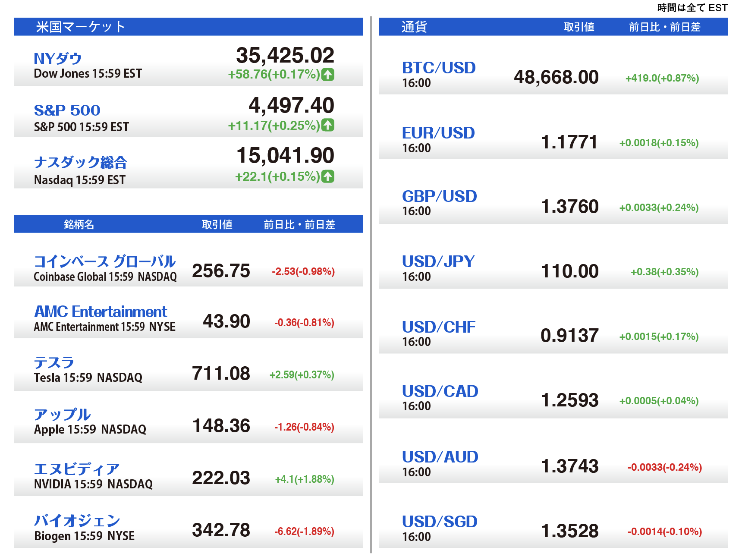
Task: Select the Coinbase Global stock name
Action: [x=104, y=261]
